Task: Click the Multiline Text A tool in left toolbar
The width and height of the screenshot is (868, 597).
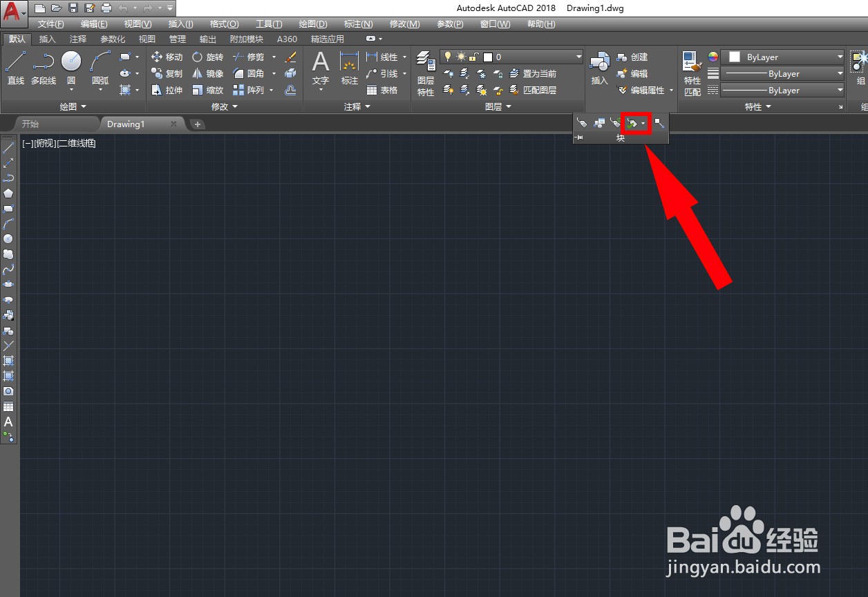Action: 8,421
